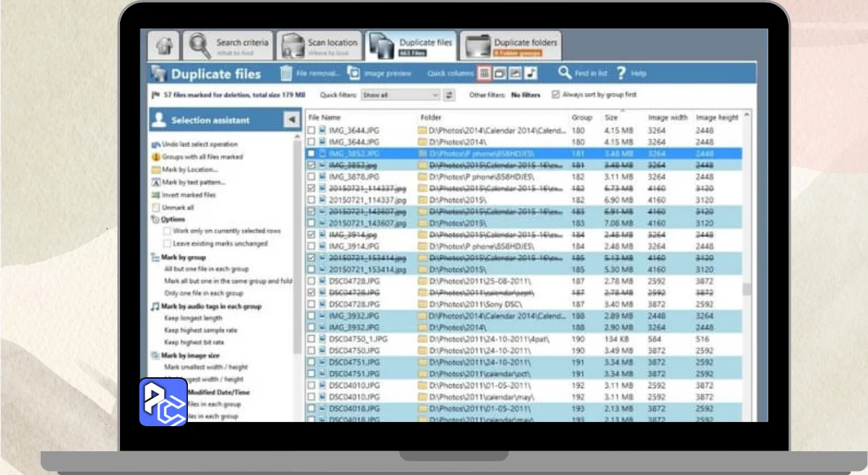This screenshot has width=868, height=475.
Task: Open the Quick filters Show all dropdown
Action: [x=400, y=95]
